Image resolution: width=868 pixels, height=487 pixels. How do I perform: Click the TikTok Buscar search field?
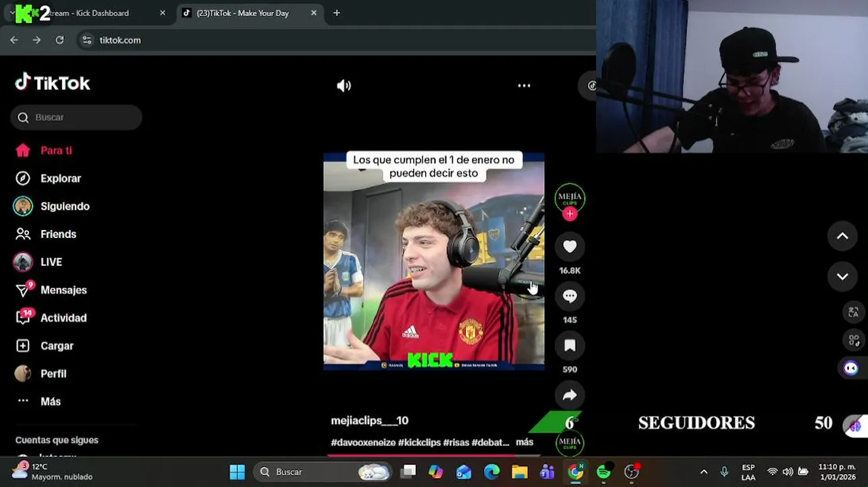click(76, 117)
